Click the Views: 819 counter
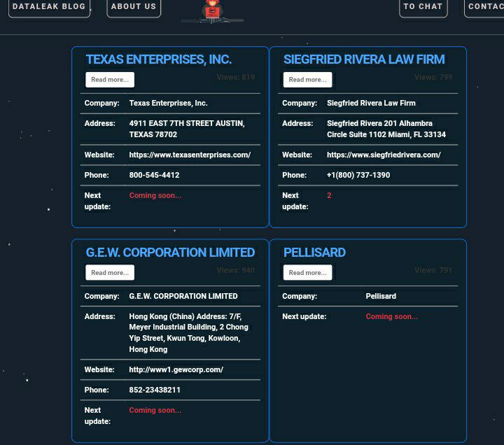Image resolution: width=504 pixels, height=445 pixels. [x=236, y=77]
